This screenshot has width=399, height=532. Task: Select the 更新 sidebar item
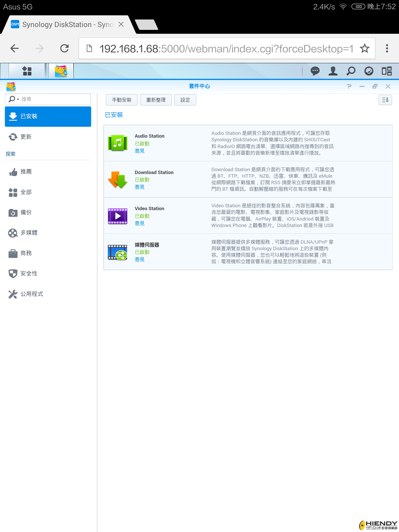coord(48,137)
